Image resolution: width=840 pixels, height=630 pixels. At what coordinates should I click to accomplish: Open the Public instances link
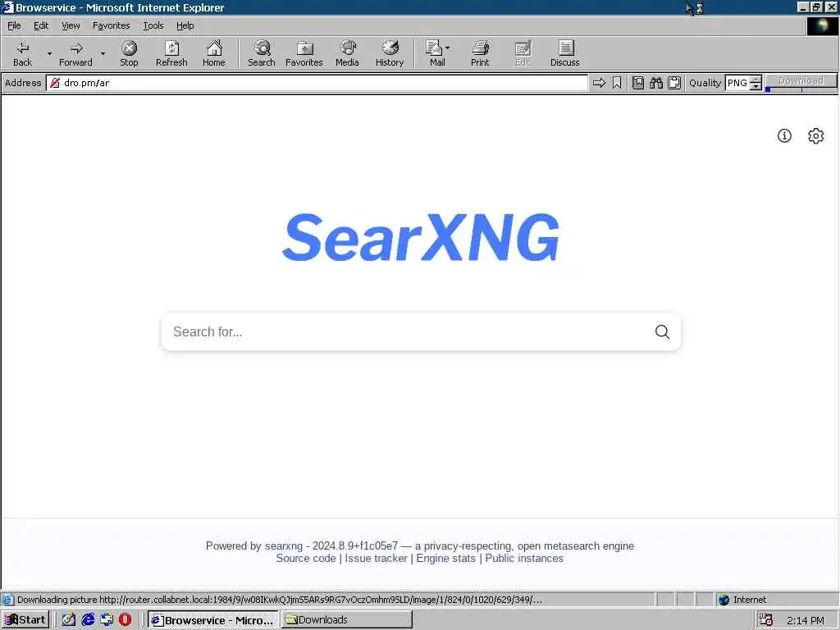click(524, 558)
